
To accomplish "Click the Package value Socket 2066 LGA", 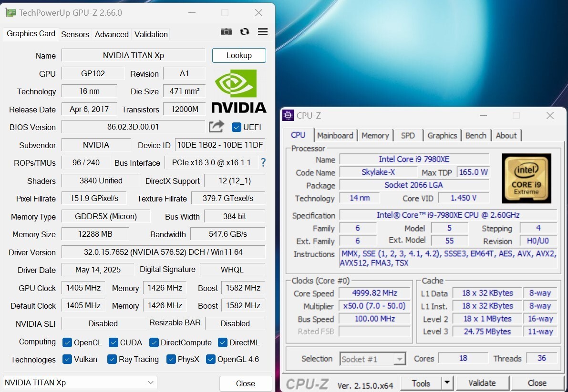I will point(414,185).
